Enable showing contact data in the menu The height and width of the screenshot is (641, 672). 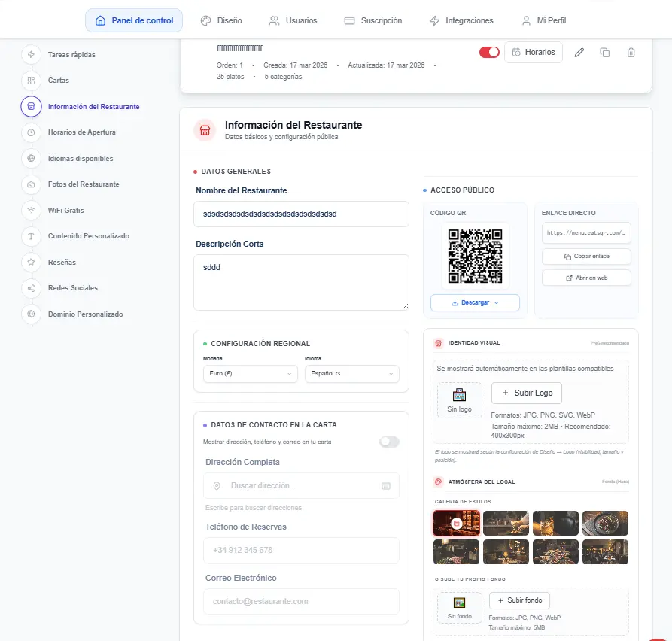[389, 442]
